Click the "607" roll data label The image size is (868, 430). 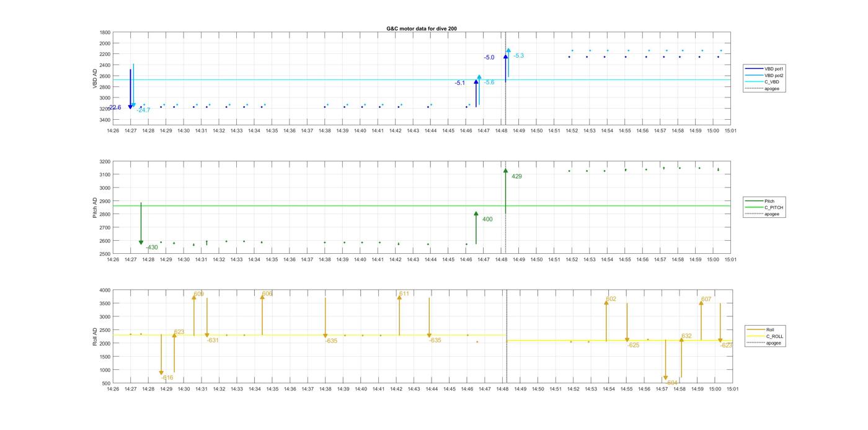(x=706, y=299)
